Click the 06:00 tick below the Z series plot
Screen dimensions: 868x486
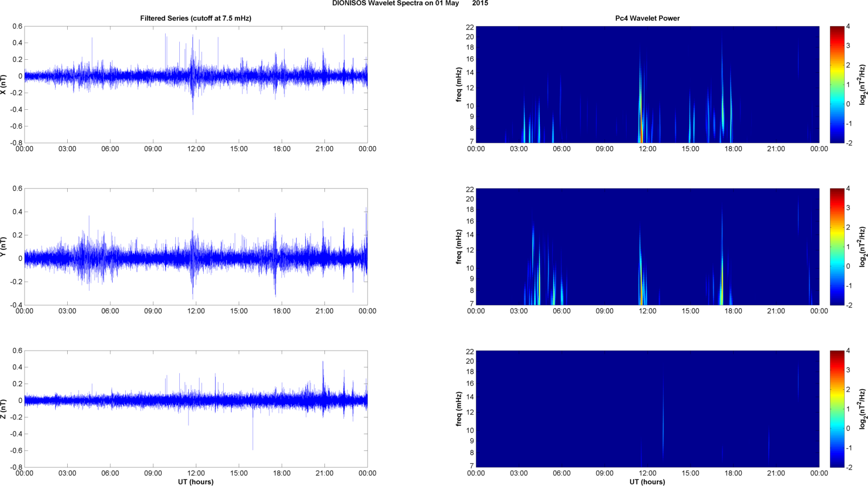[110, 473]
